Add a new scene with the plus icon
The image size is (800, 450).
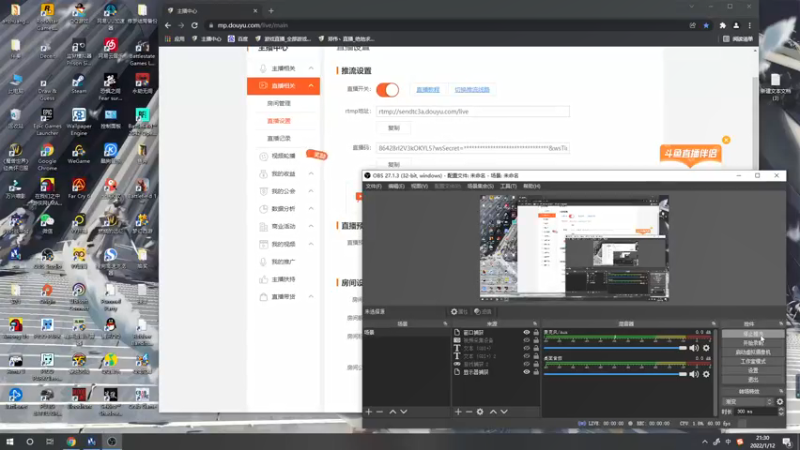(x=369, y=412)
